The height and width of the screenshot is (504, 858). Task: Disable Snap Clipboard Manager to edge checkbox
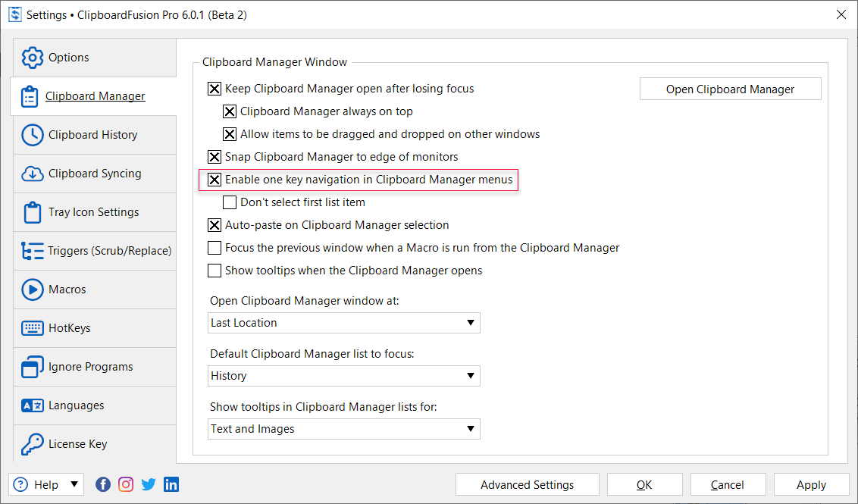214,157
